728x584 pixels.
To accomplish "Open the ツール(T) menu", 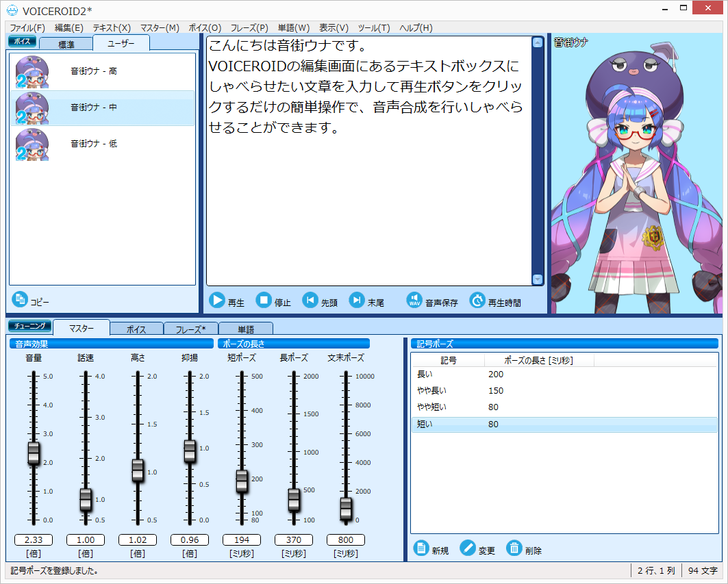I will click(x=374, y=28).
